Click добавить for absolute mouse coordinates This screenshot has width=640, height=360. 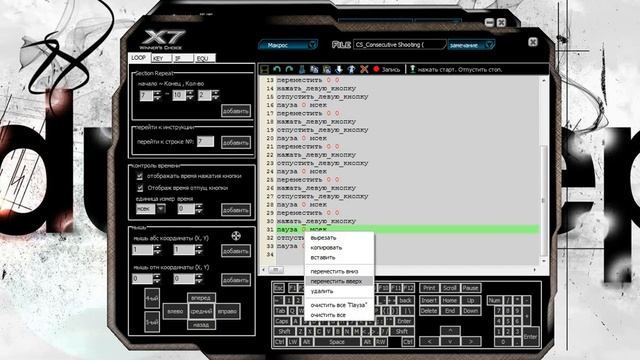pos(236,251)
